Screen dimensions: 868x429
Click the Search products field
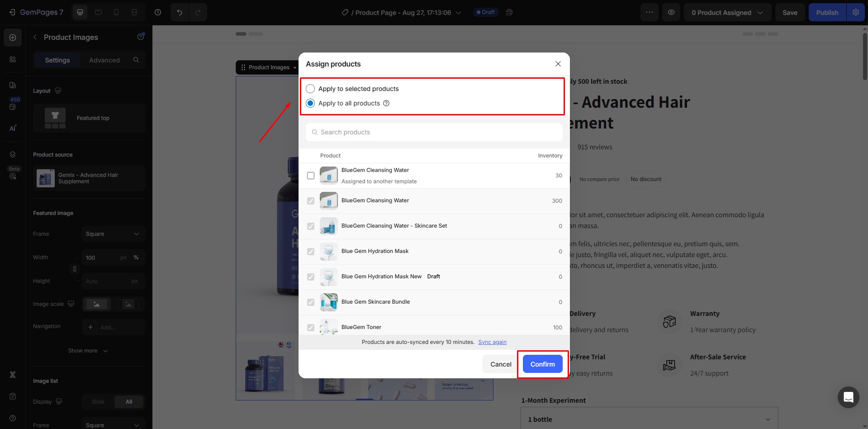(433, 132)
